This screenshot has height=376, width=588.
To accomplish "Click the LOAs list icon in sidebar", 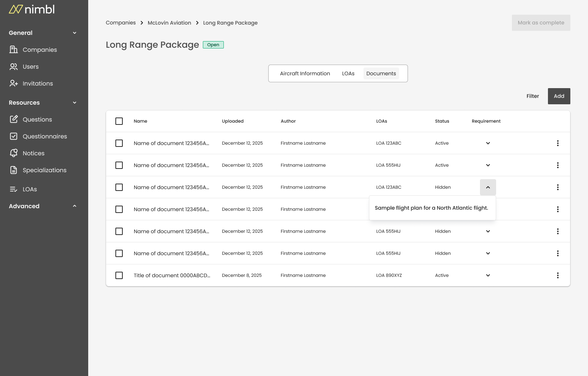I will [14, 189].
